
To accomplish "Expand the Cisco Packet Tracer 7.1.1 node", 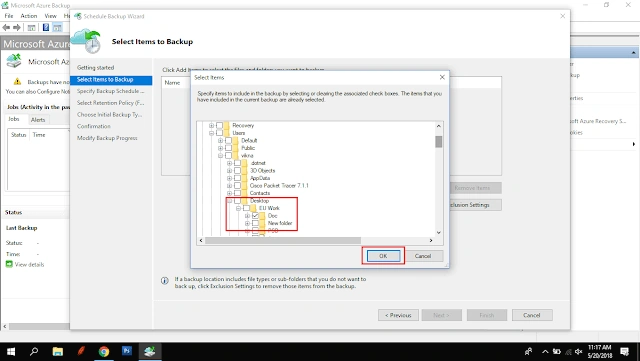I will point(229,185).
